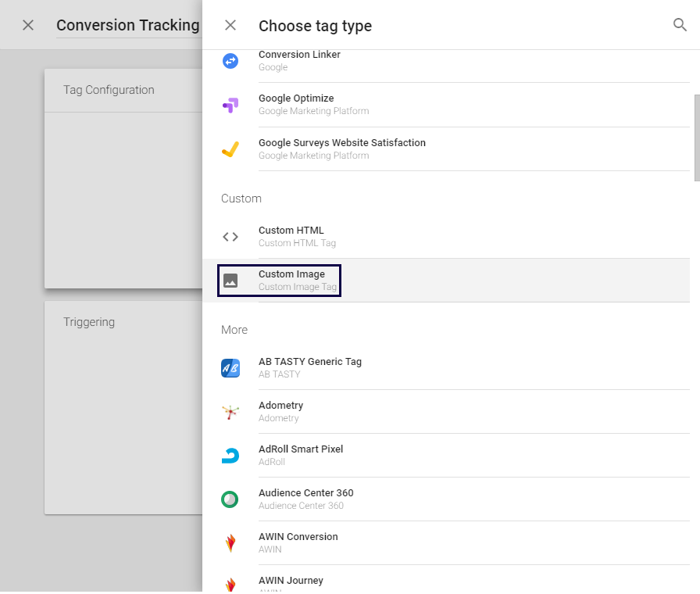Screen dimensions: 700x594
Task: Click the Conversion Linker icon
Action: [x=230, y=61]
